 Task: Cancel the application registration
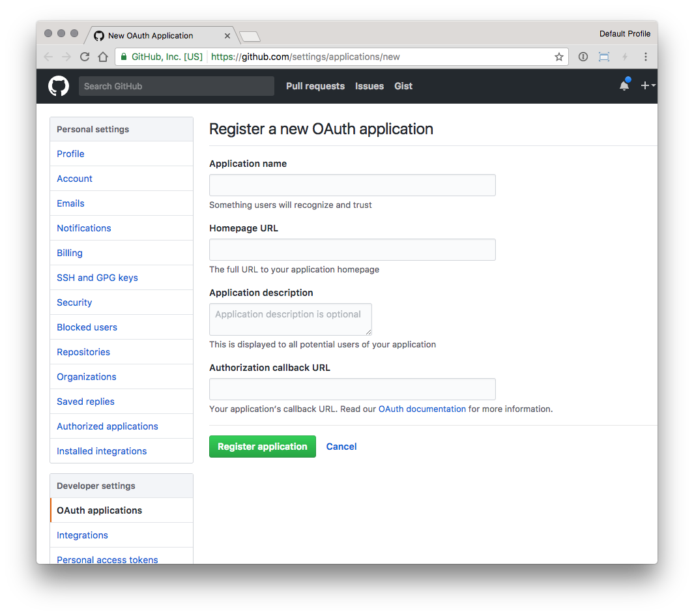pyautogui.click(x=341, y=447)
